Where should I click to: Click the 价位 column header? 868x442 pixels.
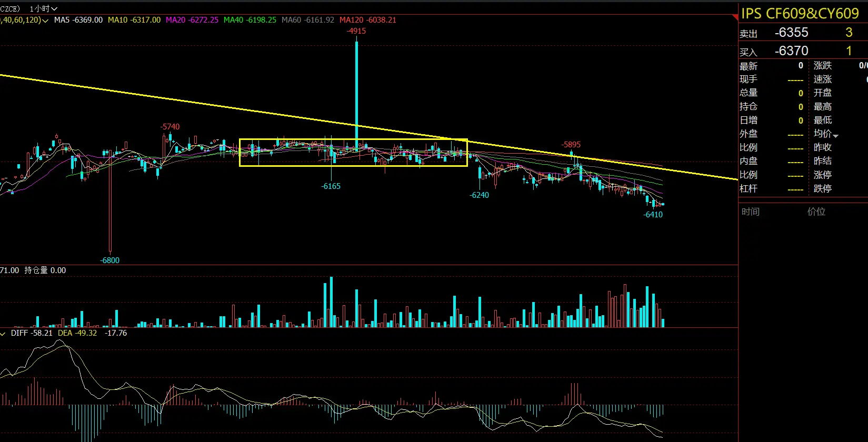[x=816, y=212]
